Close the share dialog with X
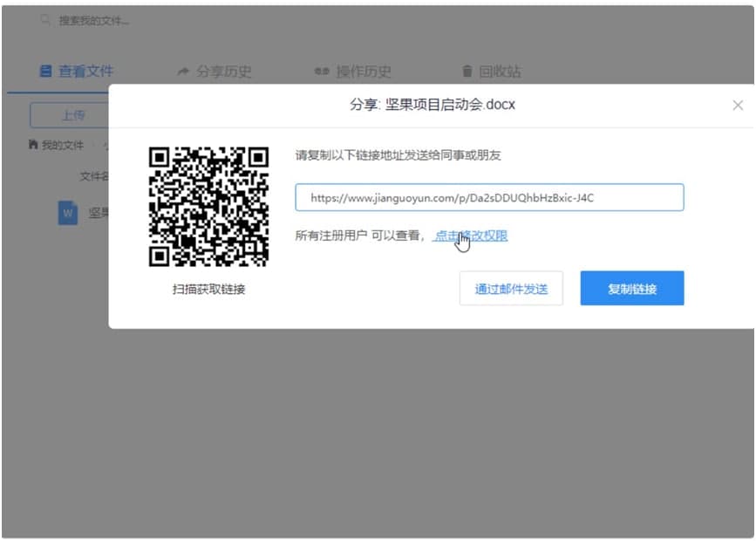 [738, 106]
